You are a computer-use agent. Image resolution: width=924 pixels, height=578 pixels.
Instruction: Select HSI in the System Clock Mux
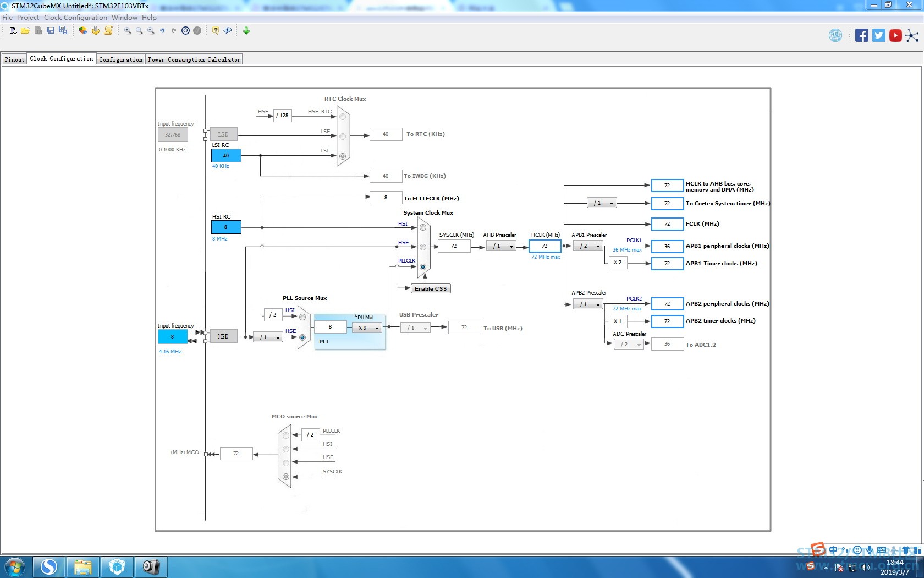423,227
